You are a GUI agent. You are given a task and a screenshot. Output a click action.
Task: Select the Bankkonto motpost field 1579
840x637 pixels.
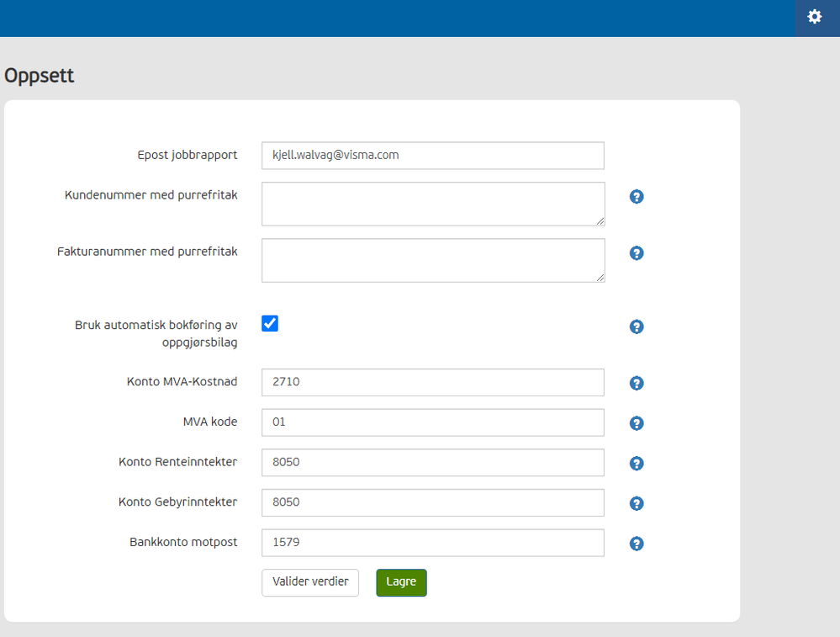[x=433, y=543]
